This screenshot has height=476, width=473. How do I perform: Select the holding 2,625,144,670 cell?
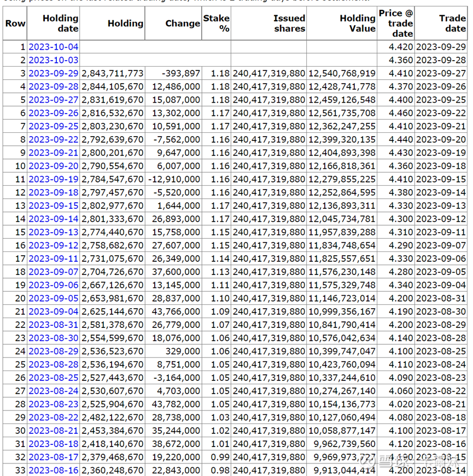[x=113, y=312]
